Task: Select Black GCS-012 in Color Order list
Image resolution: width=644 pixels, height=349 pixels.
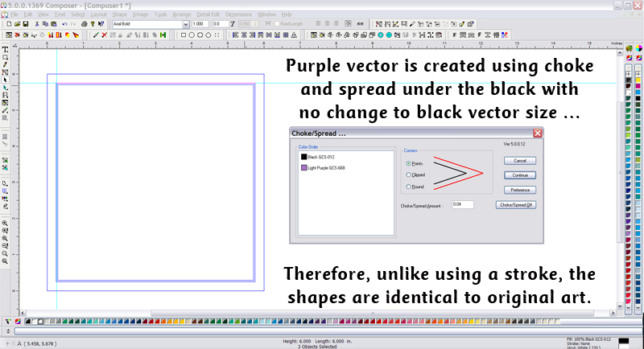Action: [x=318, y=157]
